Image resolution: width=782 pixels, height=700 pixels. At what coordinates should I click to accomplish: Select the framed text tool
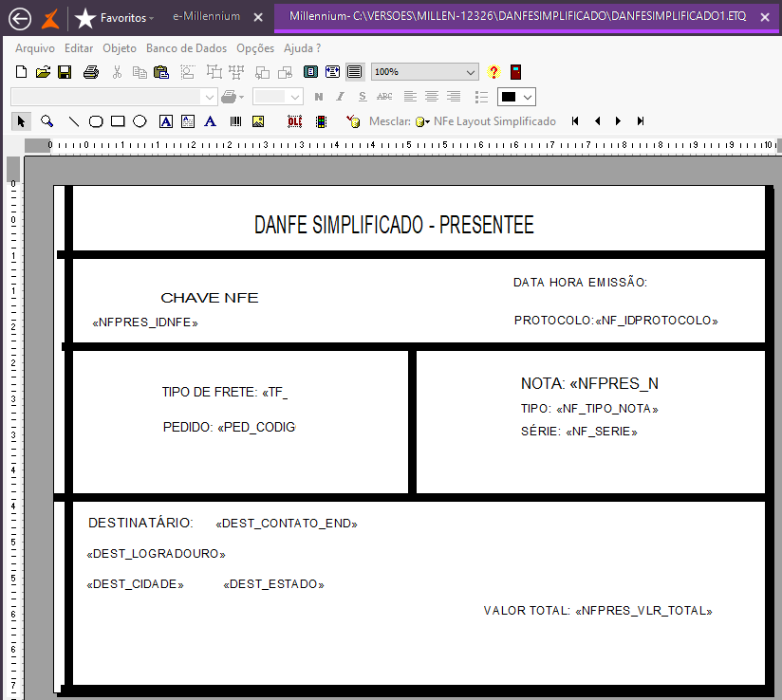click(x=166, y=121)
